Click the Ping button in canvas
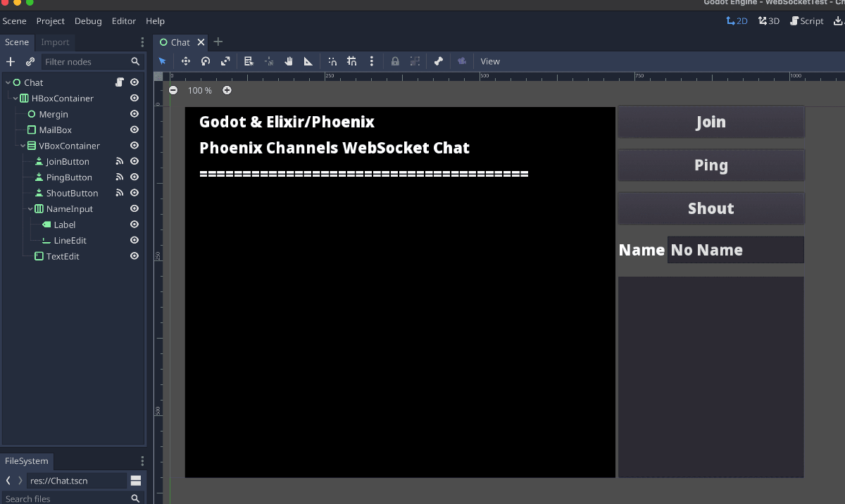845x504 pixels. (x=711, y=165)
